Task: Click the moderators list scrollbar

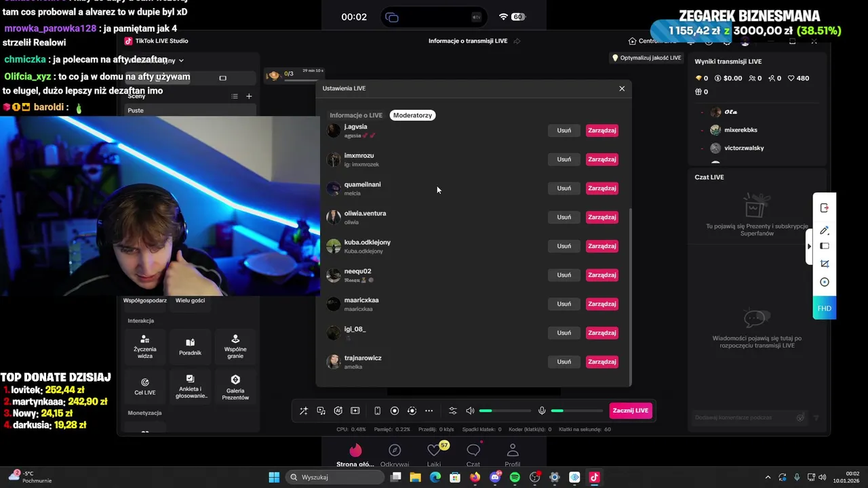Action: (x=631, y=297)
